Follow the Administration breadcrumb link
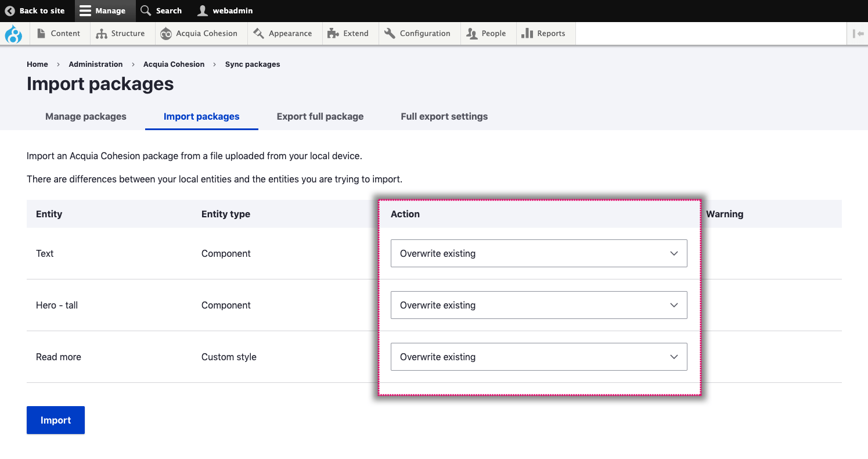 (96, 64)
